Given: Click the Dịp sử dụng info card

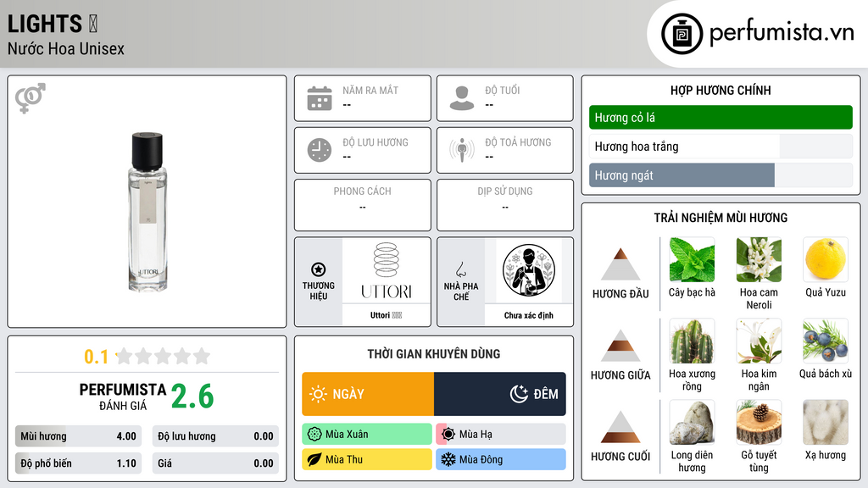Looking at the screenshot, I should [505, 205].
